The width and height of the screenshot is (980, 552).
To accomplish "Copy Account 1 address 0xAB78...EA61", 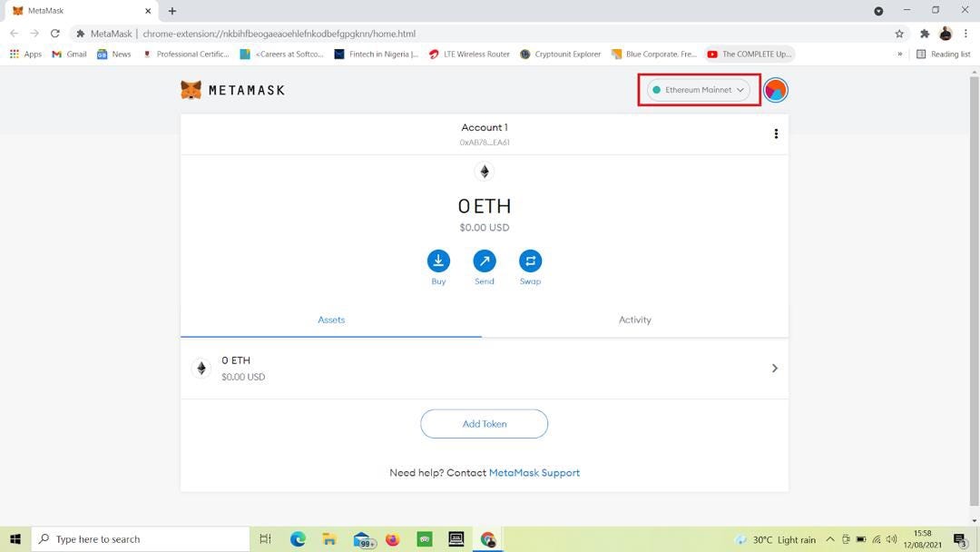I will 485,143.
